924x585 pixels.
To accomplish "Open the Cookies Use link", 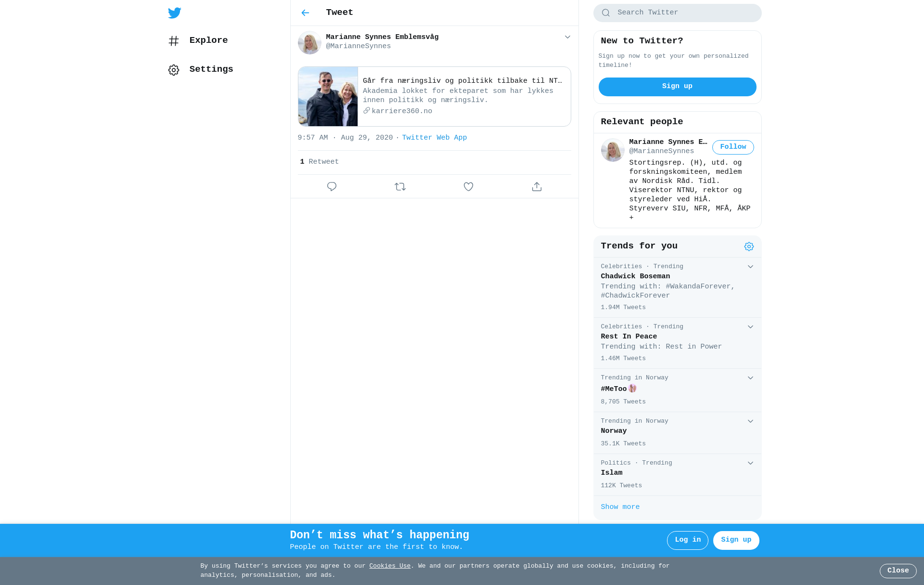I will 390,566.
